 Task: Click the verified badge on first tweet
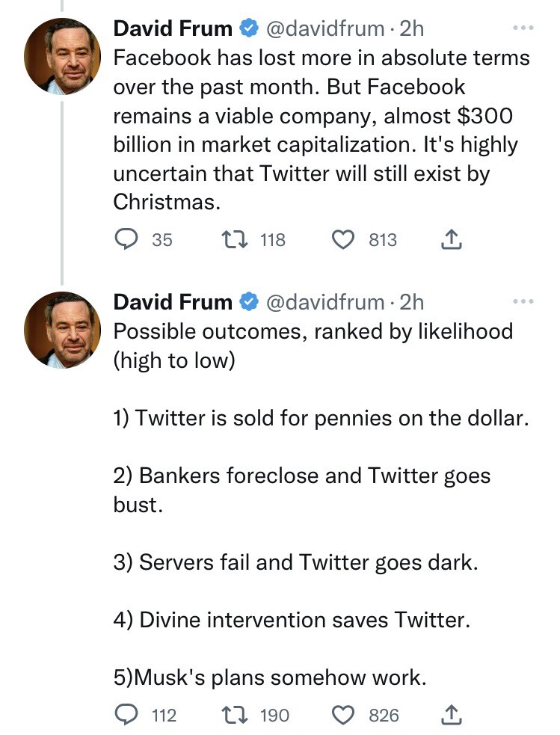pyautogui.click(x=247, y=29)
